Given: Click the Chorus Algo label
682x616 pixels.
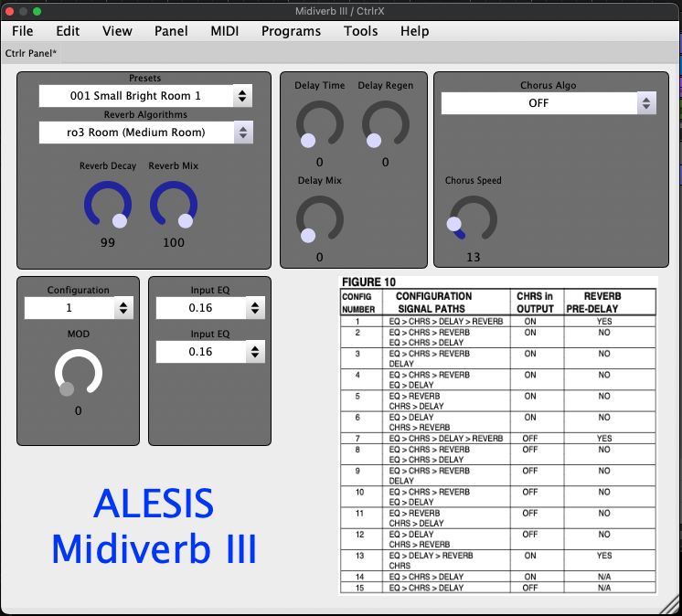Looking at the screenshot, I should point(548,85).
